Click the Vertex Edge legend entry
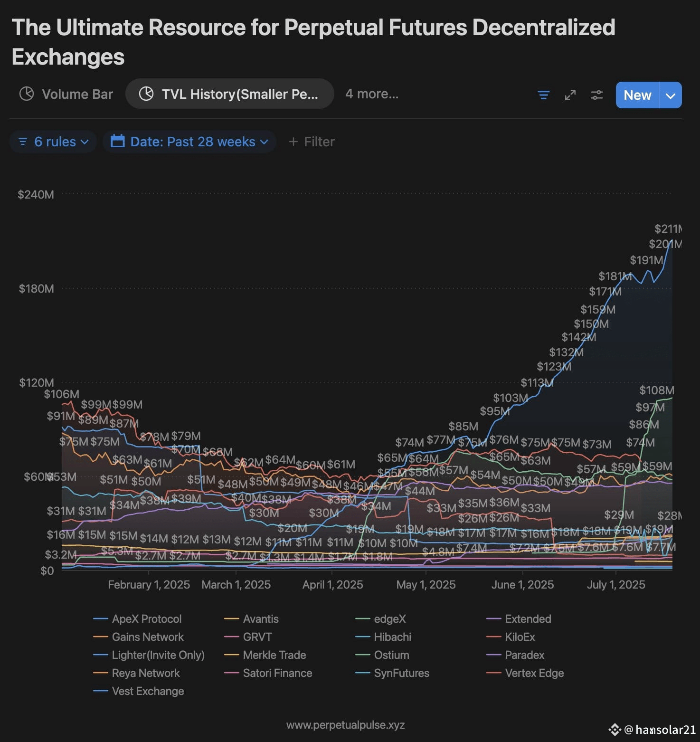Image resolution: width=700 pixels, height=742 pixels. tap(525, 673)
